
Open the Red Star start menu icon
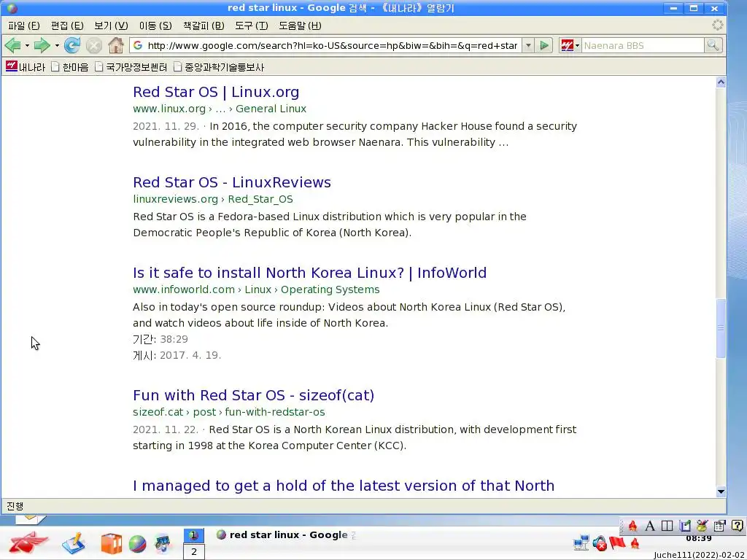(28, 542)
